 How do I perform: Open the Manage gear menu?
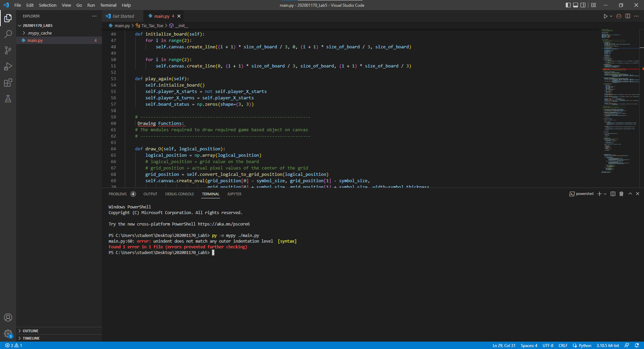click(8, 334)
